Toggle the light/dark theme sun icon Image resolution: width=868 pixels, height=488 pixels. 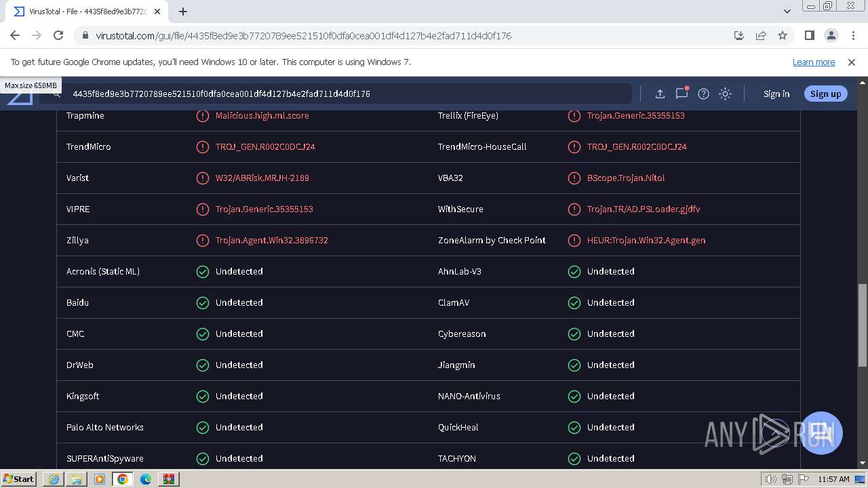(725, 94)
